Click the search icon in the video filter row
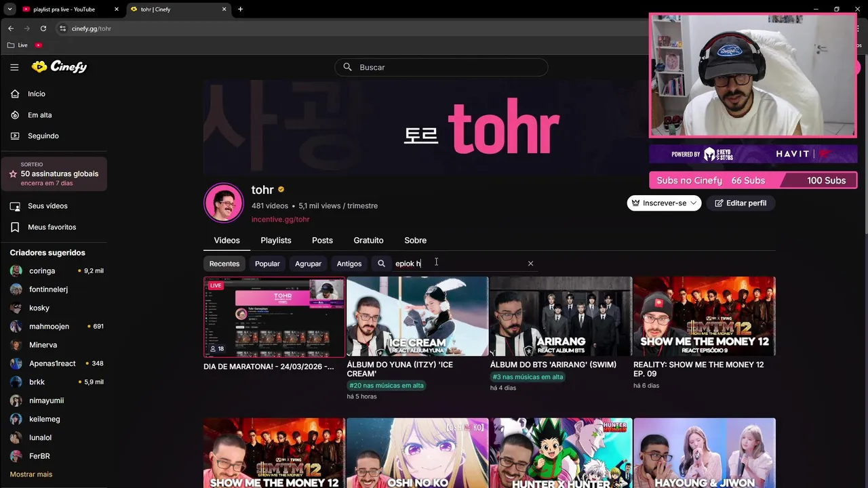Viewport: 868px width, 488px height. [x=381, y=264]
